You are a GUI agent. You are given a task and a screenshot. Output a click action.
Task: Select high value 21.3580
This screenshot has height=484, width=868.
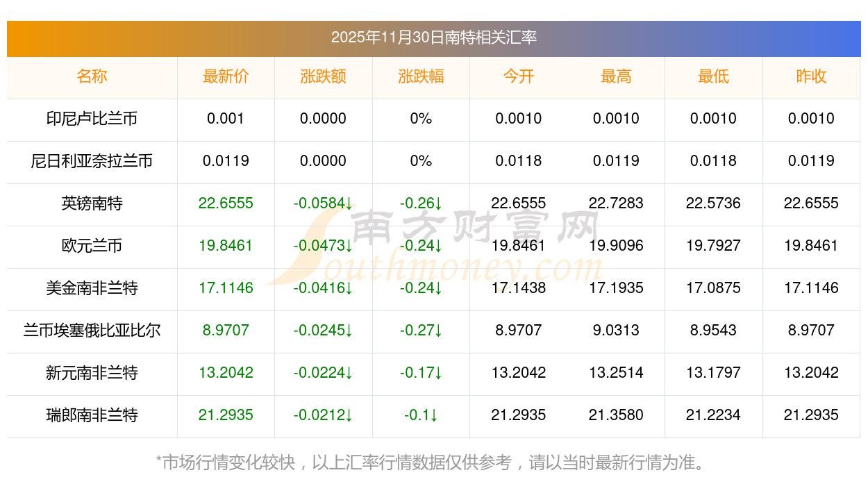(616, 415)
